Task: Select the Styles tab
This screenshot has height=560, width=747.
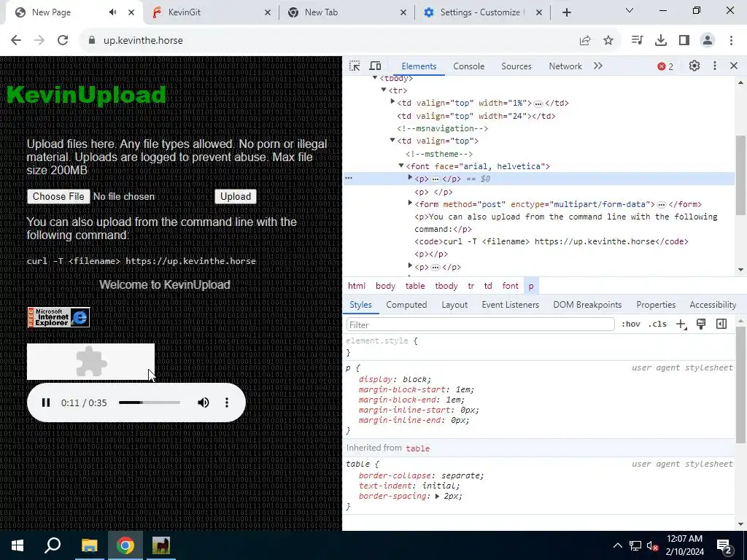Action: coord(360,305)
